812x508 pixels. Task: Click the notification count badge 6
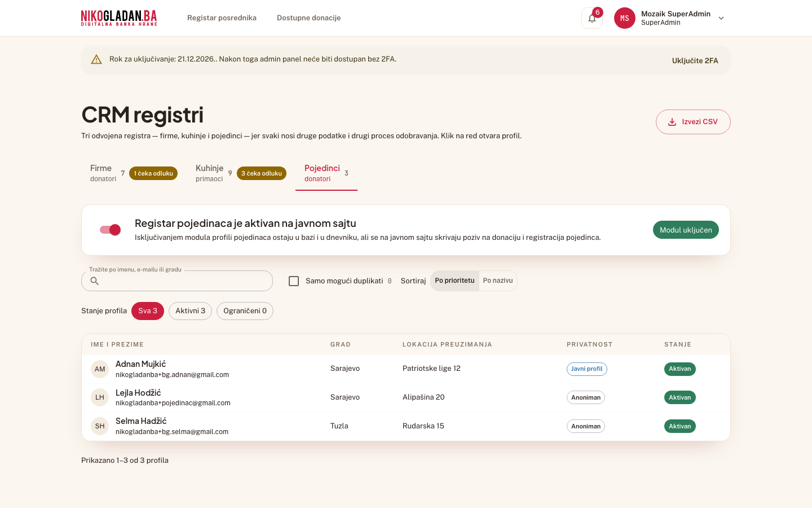coord(598,12)
